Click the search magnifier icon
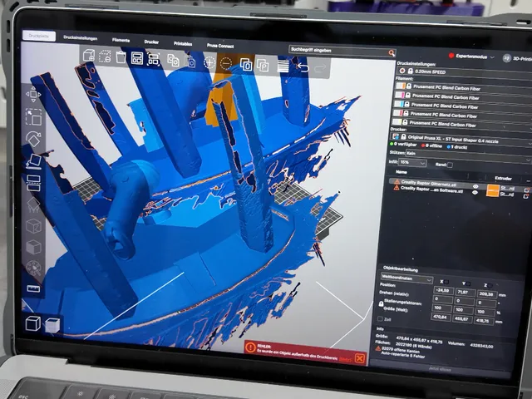532x399 pixels. pyautogui.click(x=392, y=53)
